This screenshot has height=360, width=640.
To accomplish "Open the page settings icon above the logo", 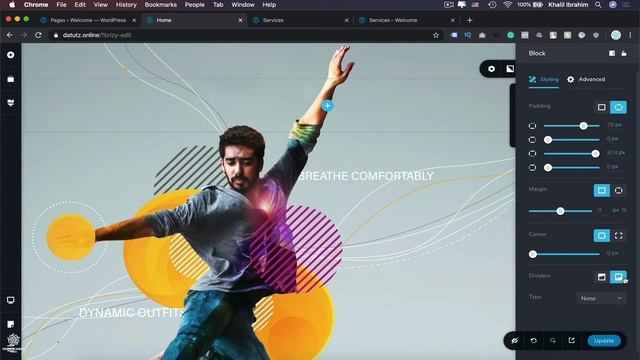I will pyautogui.click(x=11, y=324).
